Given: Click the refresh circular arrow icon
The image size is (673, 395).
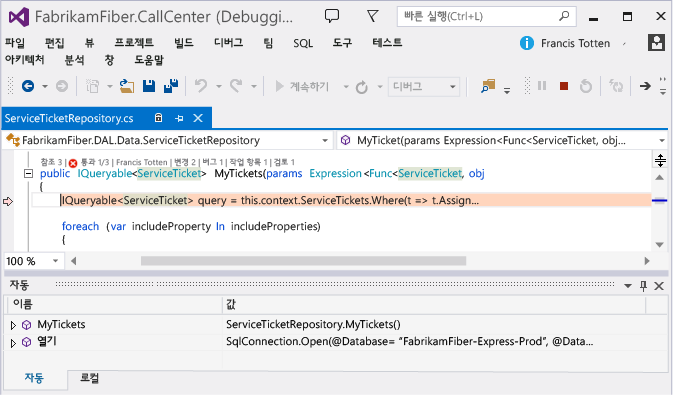Looking at the screenshot, I should pyautogui.click(x=361, y=87).
